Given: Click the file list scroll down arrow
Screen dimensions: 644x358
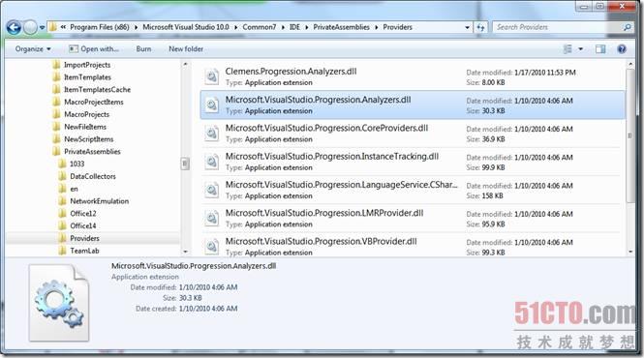Looking at the screenshot, I should (630, 252).
